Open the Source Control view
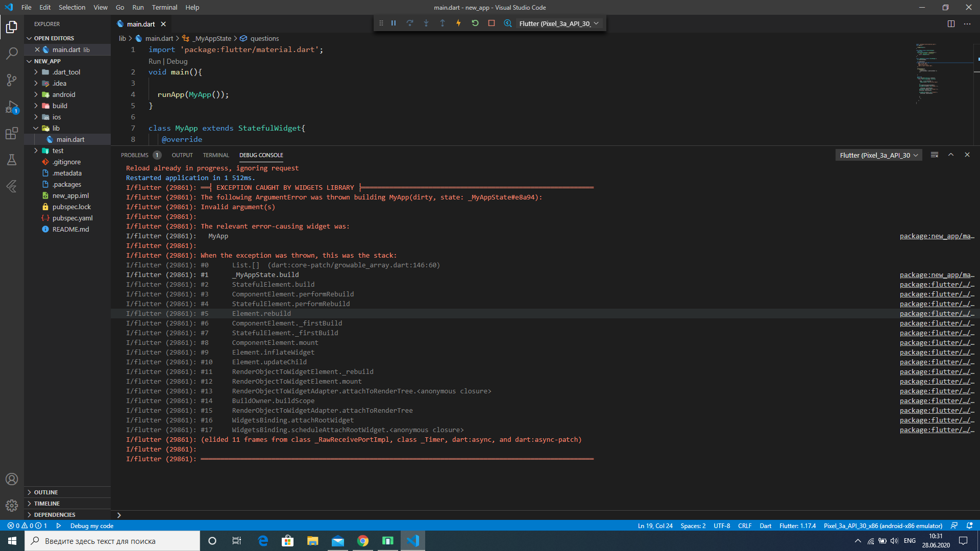The width and height of the screenshot is (980, 551). [x=12, y=80]
